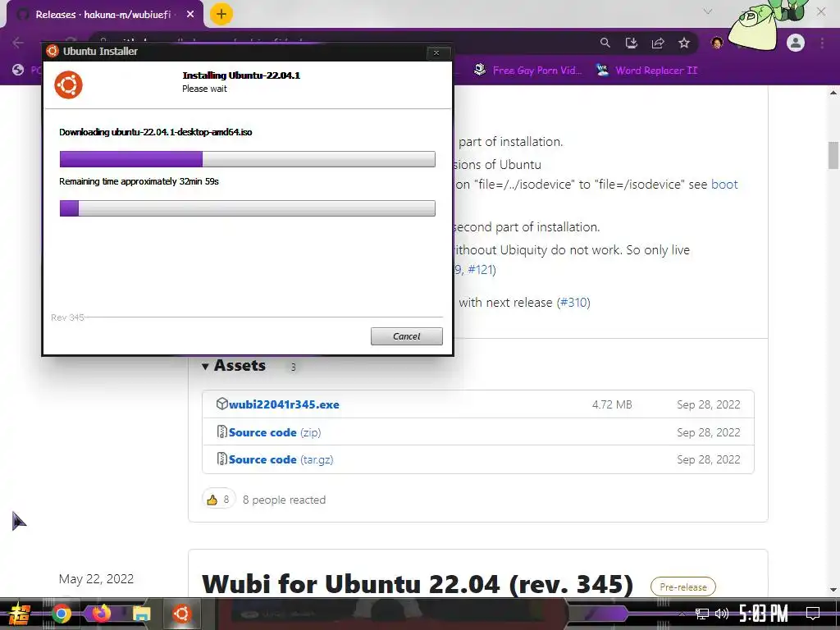Click the 5:03 PM taskbar clock
This screenshot has height=630, width=840.
[764, 614]
